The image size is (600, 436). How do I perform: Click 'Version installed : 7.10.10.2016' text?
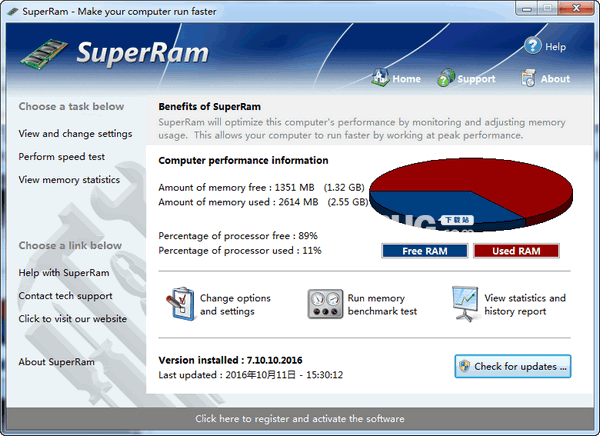(230, 360)
